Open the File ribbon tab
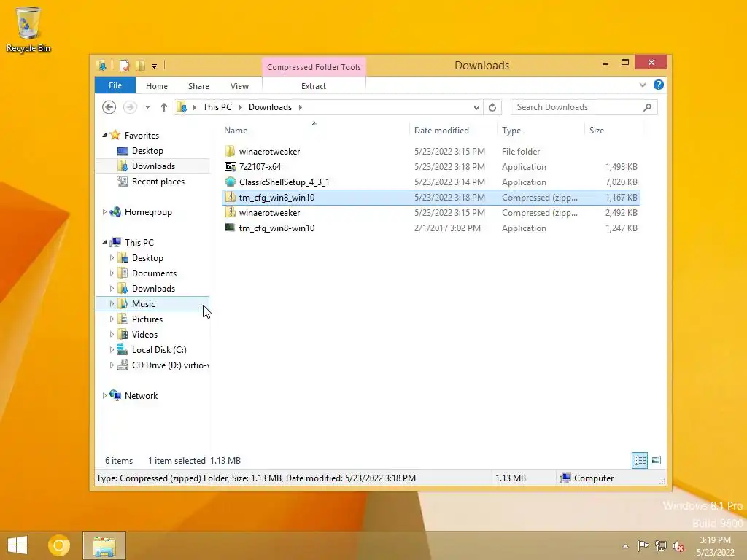 [115, 85]
